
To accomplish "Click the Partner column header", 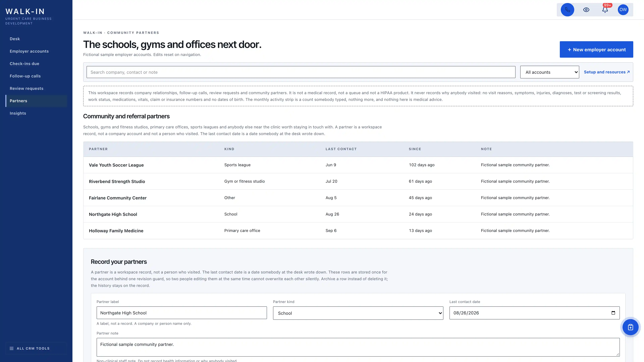I will 98,149.
